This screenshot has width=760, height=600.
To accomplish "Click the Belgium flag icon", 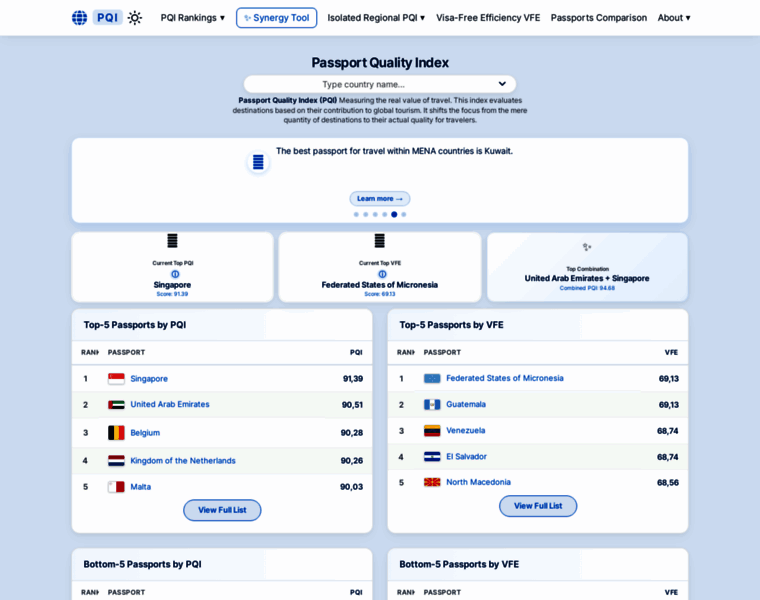I will pos(116,433).
